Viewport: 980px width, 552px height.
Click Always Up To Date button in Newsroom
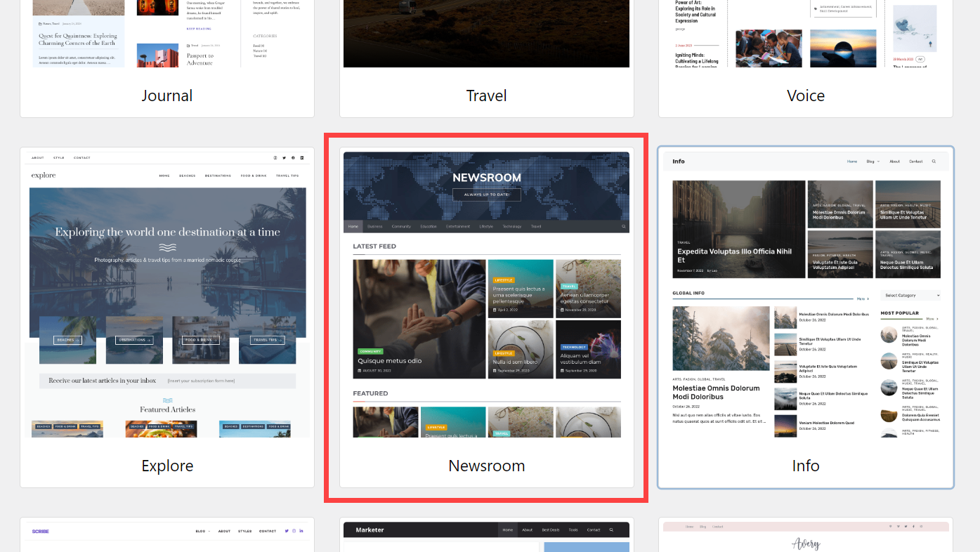[486, 195]
